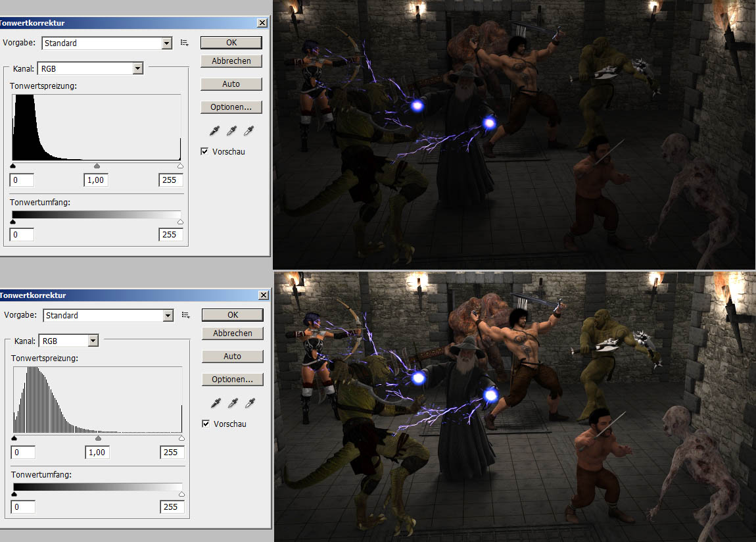
Task: Confirm with OK in upper dialog
Action: click(231, 43)
